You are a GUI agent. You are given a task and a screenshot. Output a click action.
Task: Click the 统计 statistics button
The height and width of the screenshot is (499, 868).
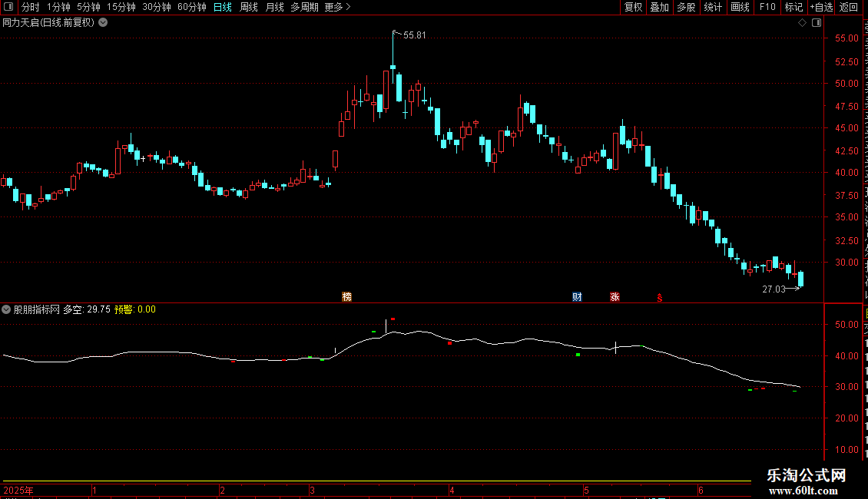pos(713,7)
